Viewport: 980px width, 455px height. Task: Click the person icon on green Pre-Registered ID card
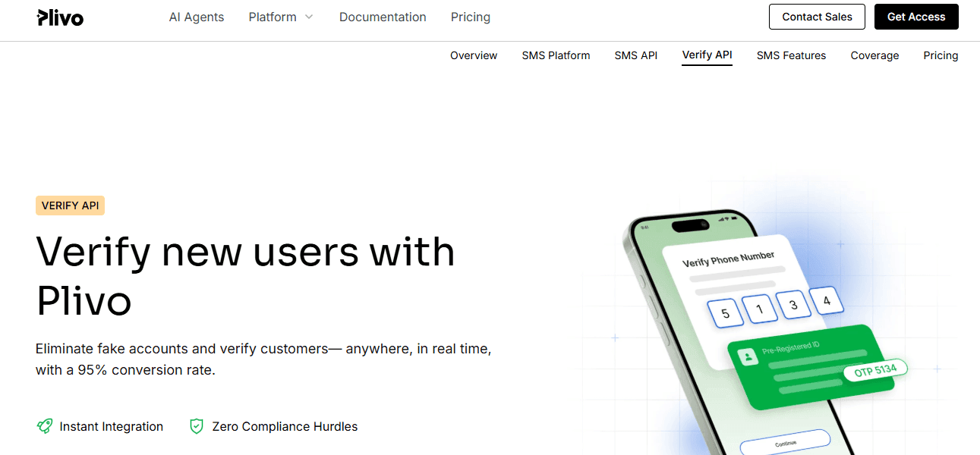(749, 356)
